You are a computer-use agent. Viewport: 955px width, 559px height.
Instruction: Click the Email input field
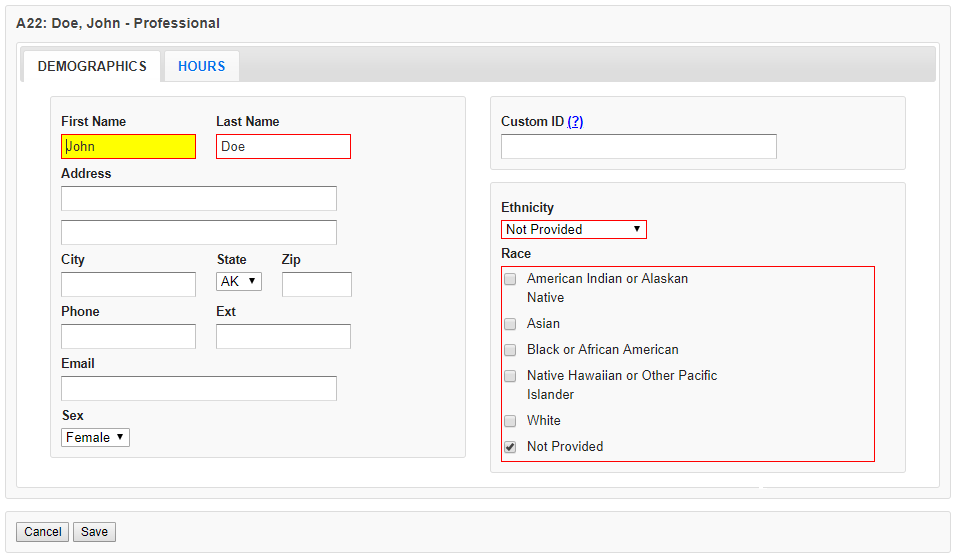[199, 389]
